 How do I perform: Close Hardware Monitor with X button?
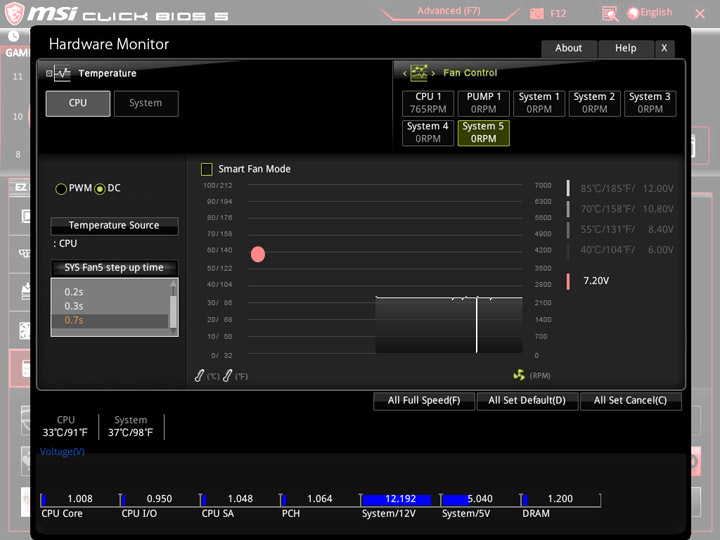click(664, 48)
